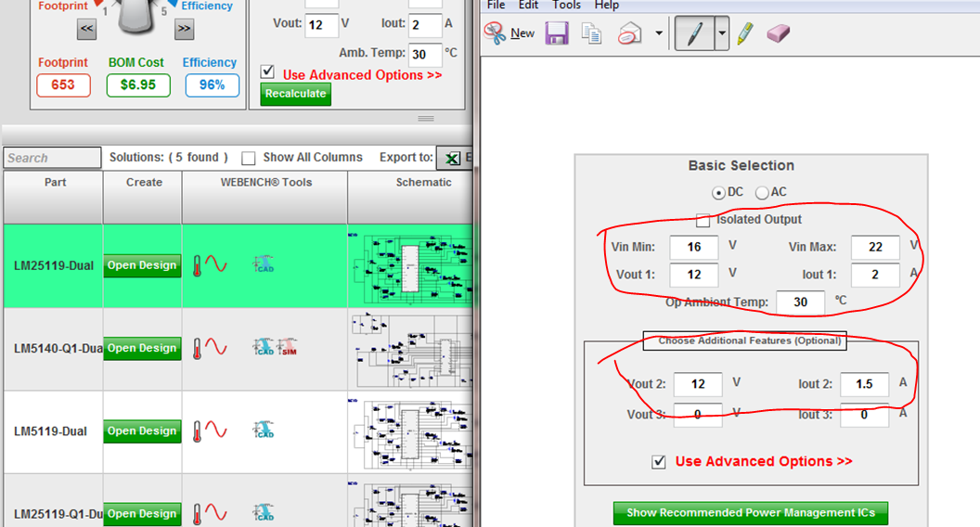Open the File menu
980x527 pixels.
[x=496, y=5]
